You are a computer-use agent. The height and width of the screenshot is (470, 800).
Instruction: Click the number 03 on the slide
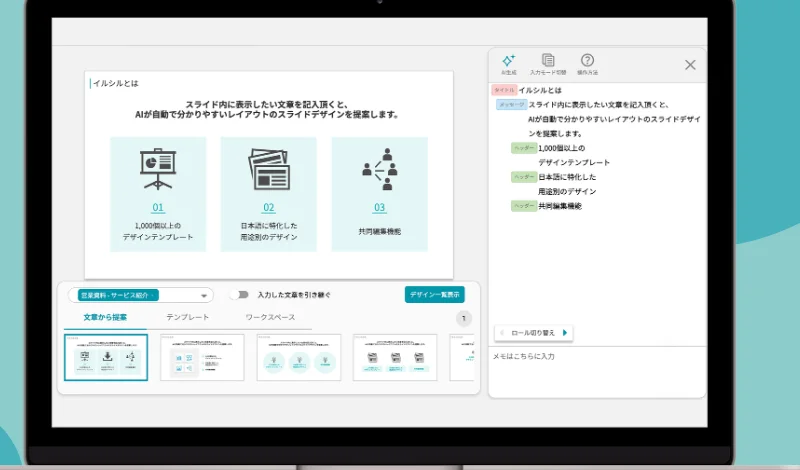click(380, 208)
